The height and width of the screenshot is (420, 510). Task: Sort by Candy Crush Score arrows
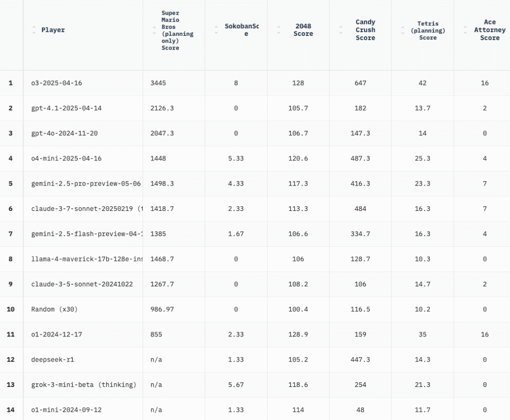pyautogui.click(x=340, y=30)
